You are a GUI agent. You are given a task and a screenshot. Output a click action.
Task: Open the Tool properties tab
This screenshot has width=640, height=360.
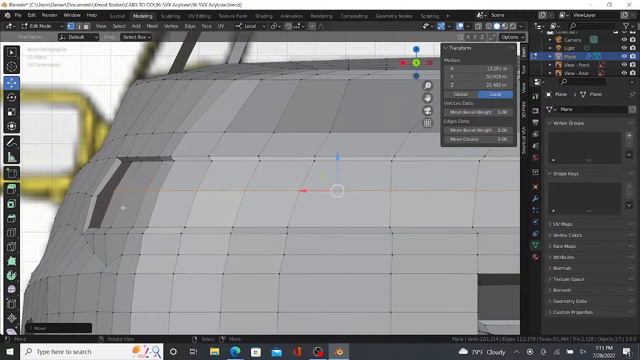536,96
